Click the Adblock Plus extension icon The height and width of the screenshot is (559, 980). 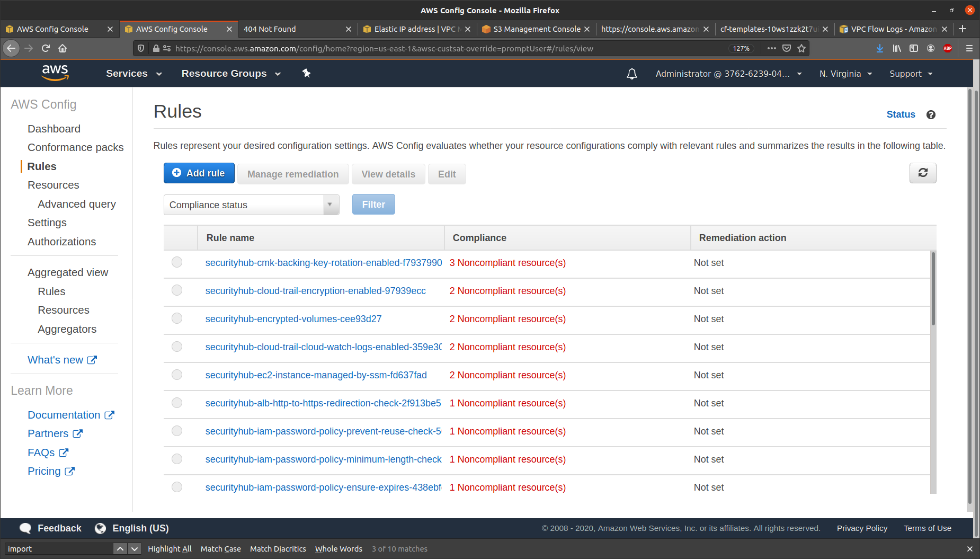pyautogui.click(x=948, y=48)
